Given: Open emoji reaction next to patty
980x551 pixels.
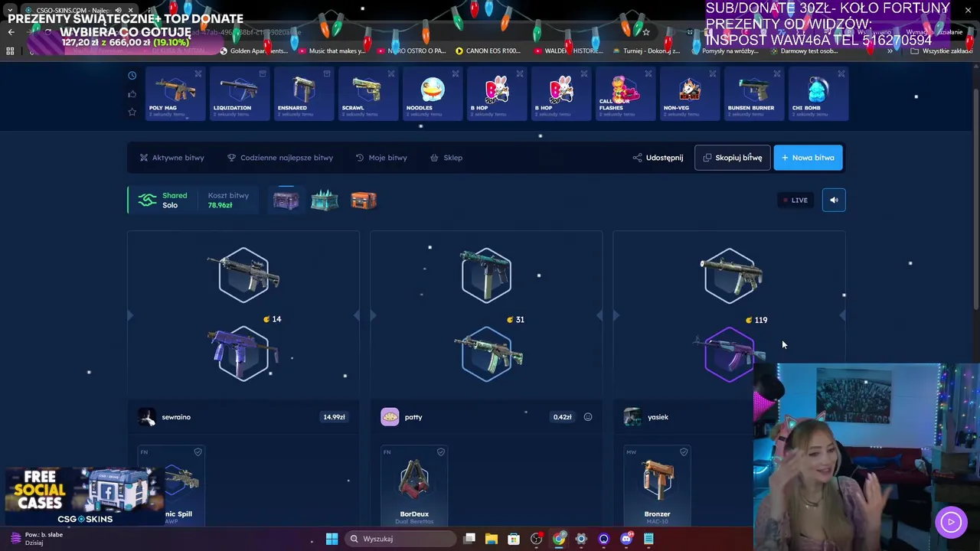Looking at the screenshot, I should pyautogui.click(x=588, y=417).
